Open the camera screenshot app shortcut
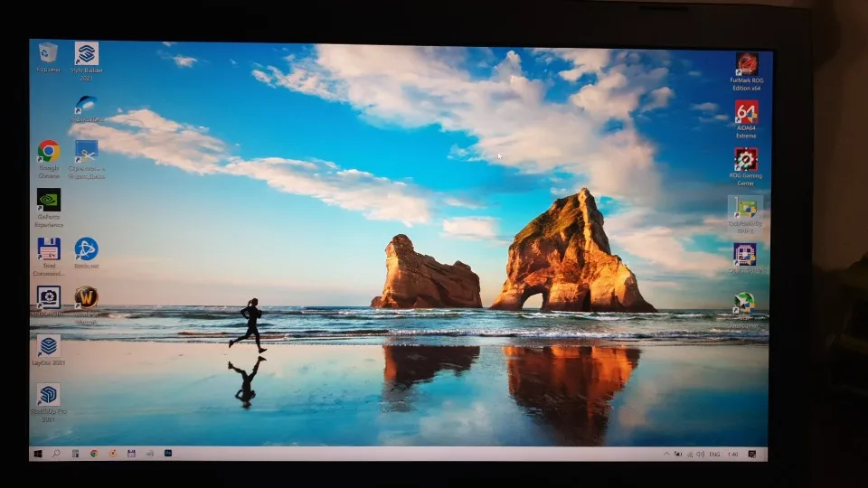 coord(48,301)
